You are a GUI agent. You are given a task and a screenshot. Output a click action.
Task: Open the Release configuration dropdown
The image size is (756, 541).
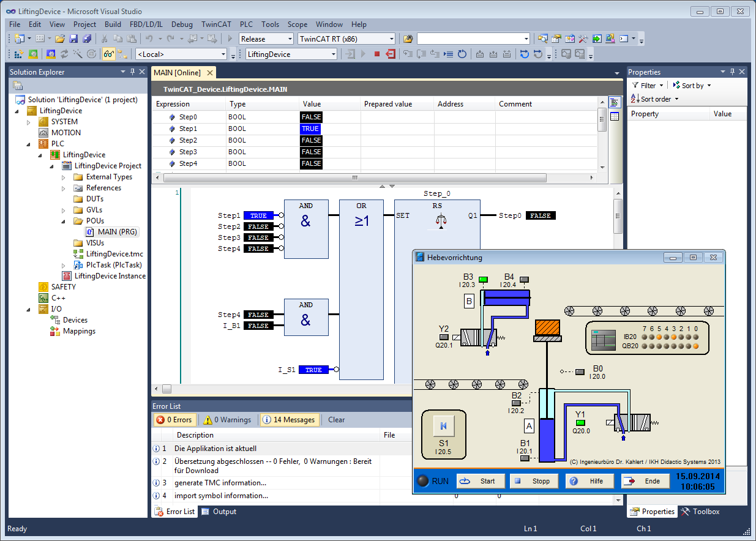tap(290, 39)
